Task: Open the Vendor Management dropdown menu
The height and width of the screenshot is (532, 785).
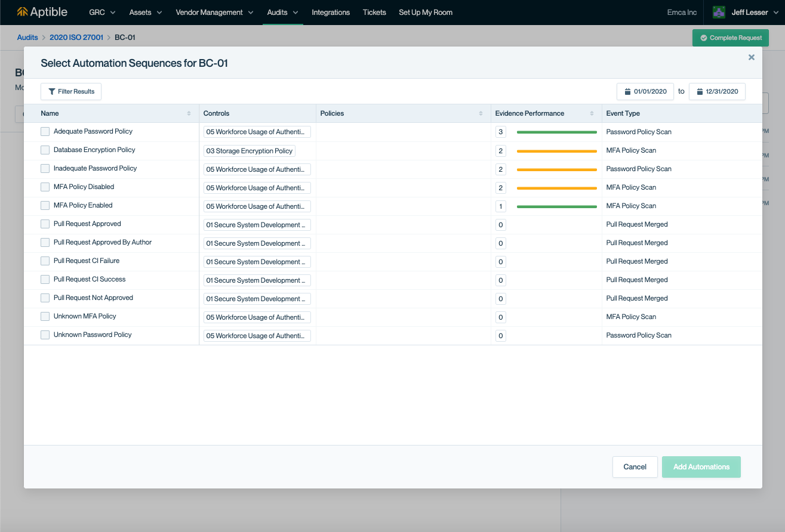Action: pos(214,12)
